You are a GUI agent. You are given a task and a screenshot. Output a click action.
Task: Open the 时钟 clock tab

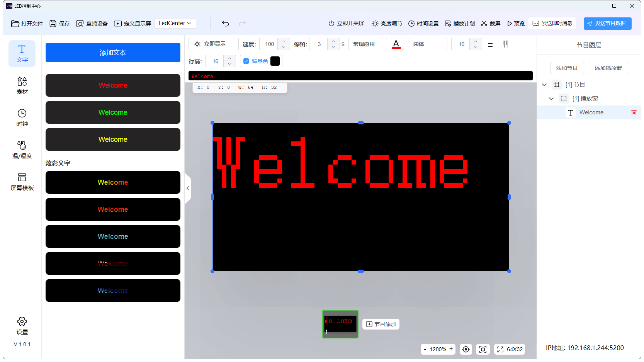[x=22, y=117]
